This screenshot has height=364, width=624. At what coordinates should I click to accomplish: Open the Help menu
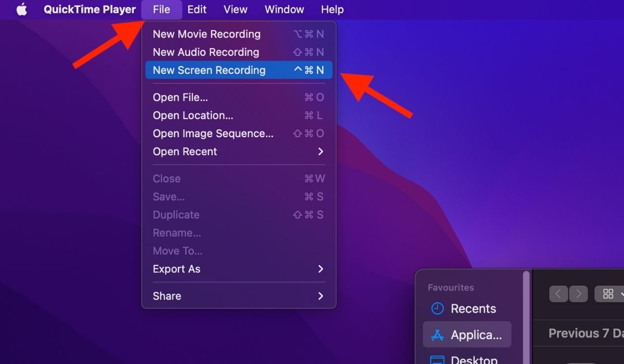click(x=332, y=9)
